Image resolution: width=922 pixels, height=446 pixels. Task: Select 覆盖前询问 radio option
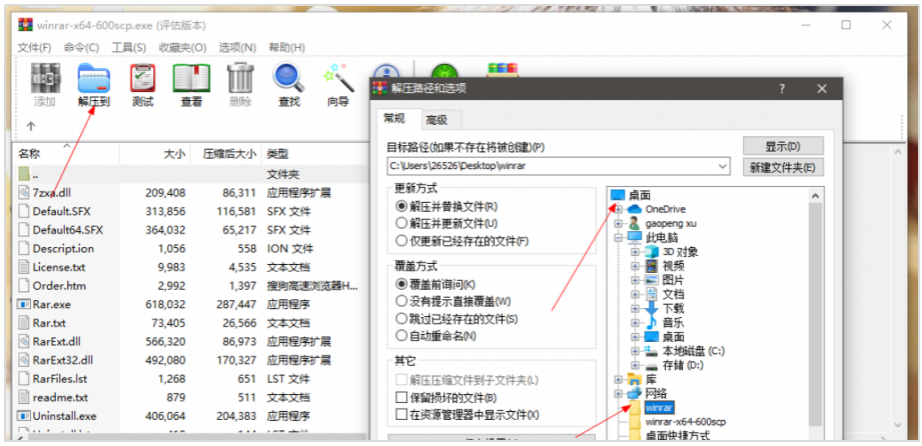pos(402,284)
